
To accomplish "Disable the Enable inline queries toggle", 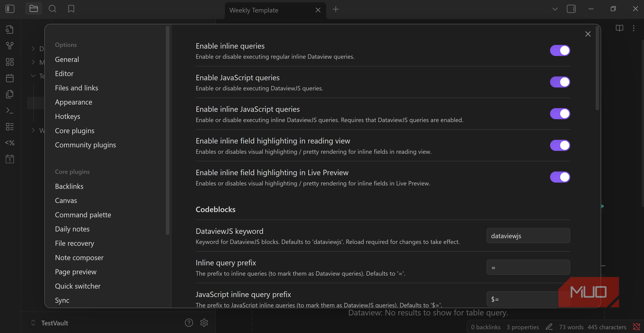I will (560, 51).
